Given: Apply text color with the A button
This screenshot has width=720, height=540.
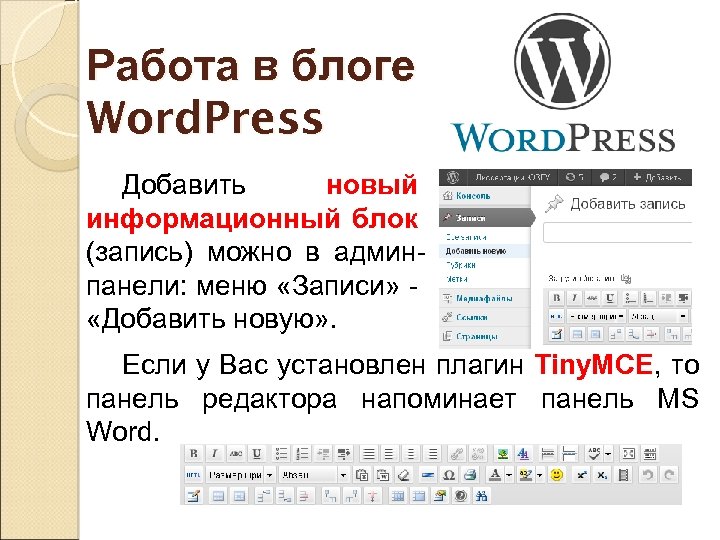Looking at the screenshot, I should [x=495, y=475].
